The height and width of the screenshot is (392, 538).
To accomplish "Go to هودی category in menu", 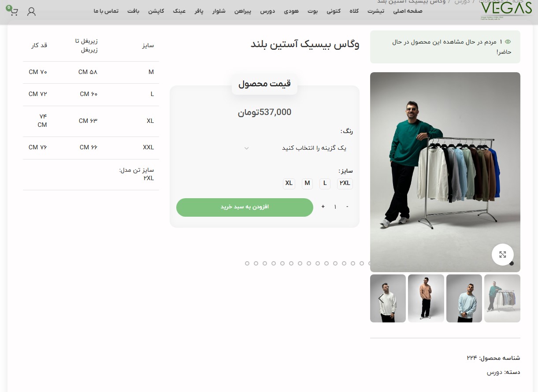I will click(291, 11).
